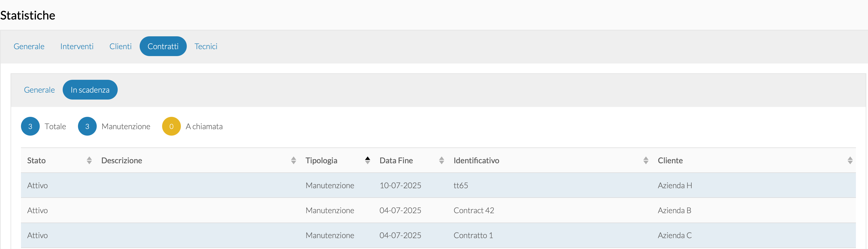868x249 pixels.
Task: Click the end date in Contract 42 row
Action: tap(400, 210)
